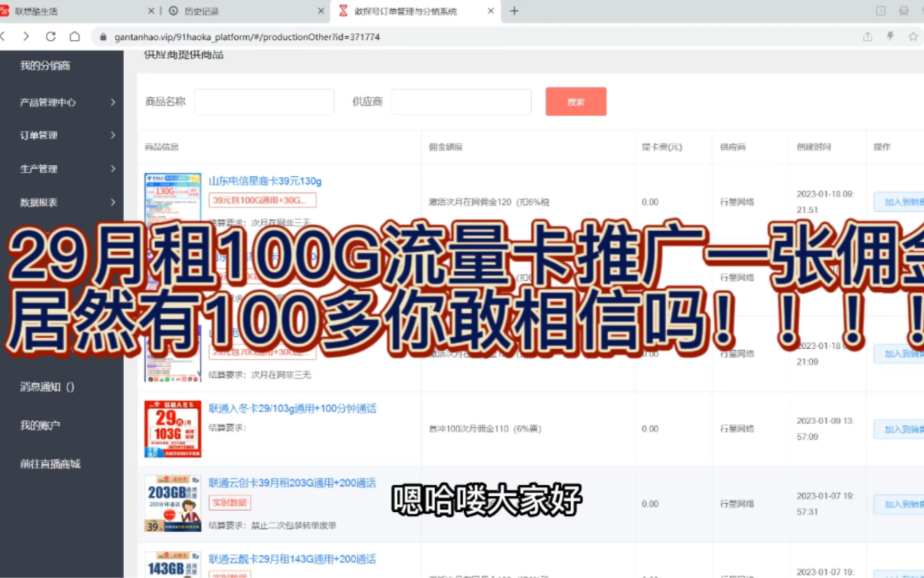Switch to the 联想酷生活 tab
The height and width of the screenshot is (578, 924).
click(77, 11)
